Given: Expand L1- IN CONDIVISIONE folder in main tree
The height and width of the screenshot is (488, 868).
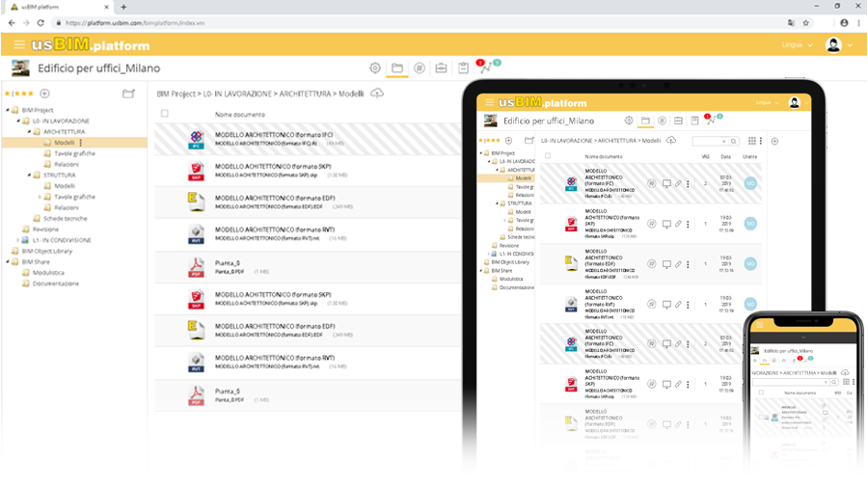Looking at the screenshot, I should pyautogui.click(x=16, y=240).
